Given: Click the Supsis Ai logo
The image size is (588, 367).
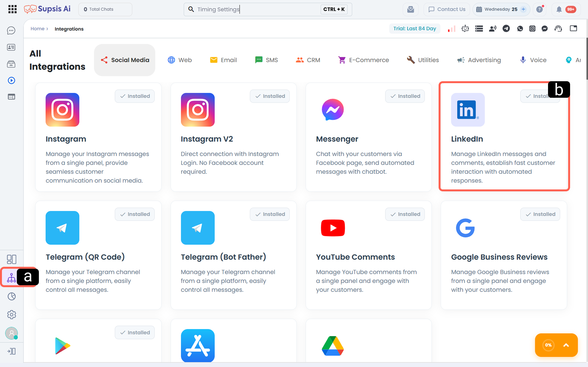Looking at the screenshot, I should [47, 9].
